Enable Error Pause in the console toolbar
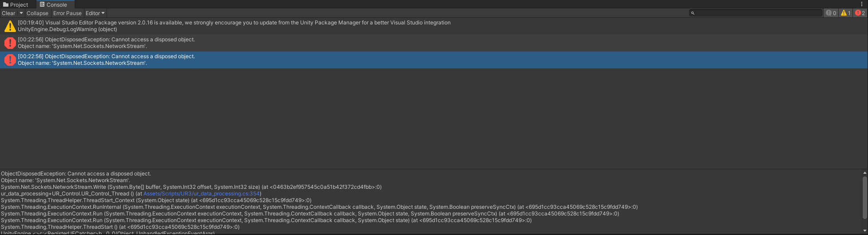The image size is (868, 235). pos(67,13)
